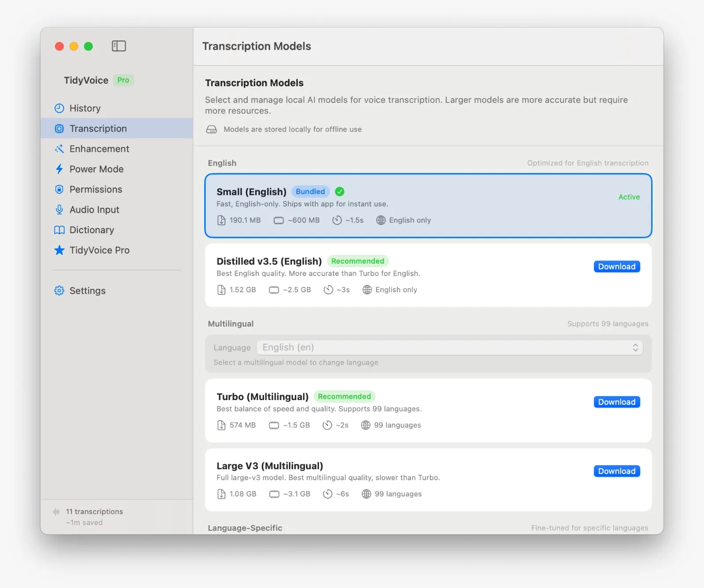The width and height of the screenshot is (704, 588).
Task: Click the green checkmark on Small (English)
Action: point(340,191)
